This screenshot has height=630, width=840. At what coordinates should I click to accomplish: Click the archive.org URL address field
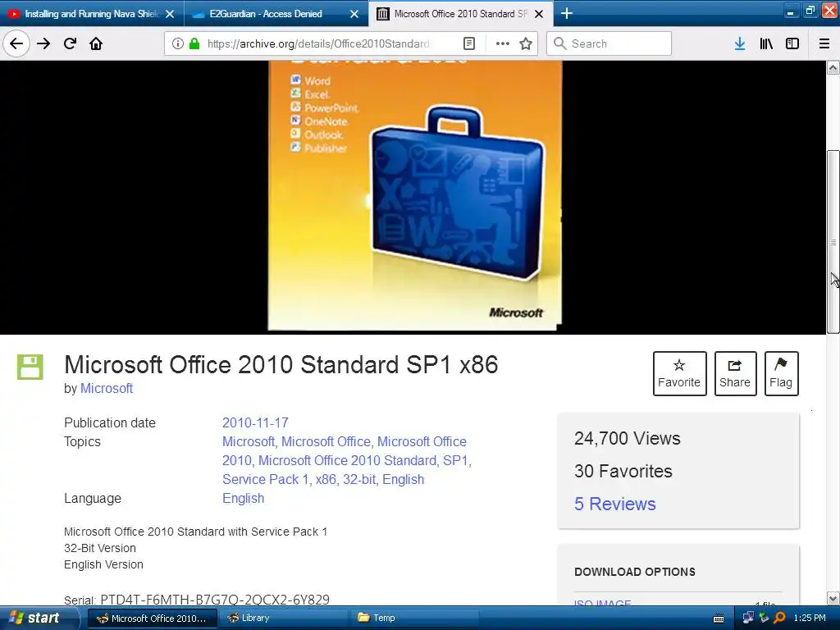point(318,43)
